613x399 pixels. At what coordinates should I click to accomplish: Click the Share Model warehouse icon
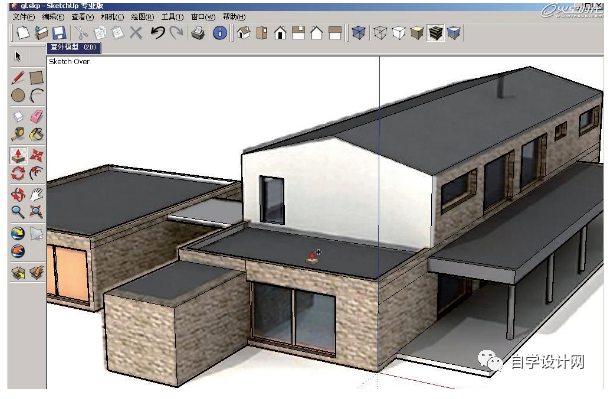coord(36,272)
